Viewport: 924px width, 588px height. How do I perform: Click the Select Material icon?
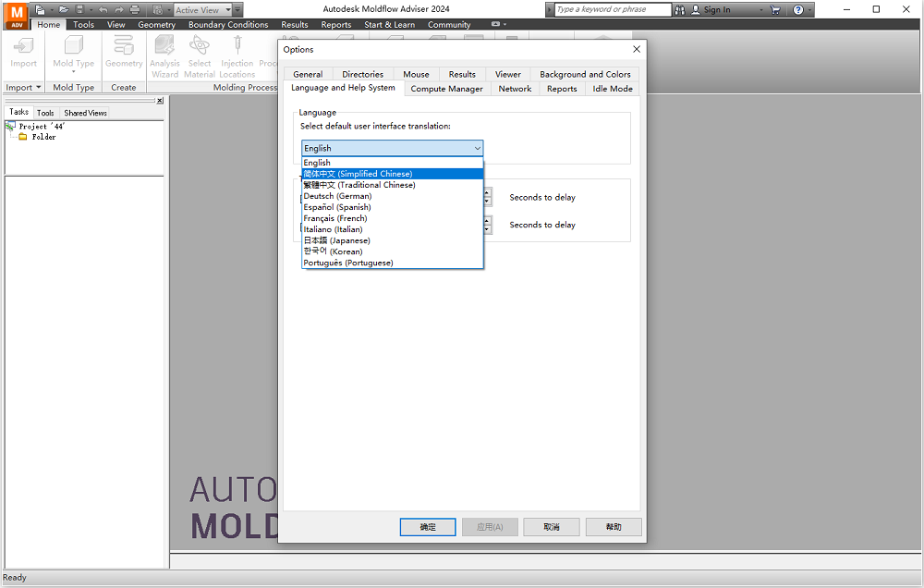click(200, 45)
